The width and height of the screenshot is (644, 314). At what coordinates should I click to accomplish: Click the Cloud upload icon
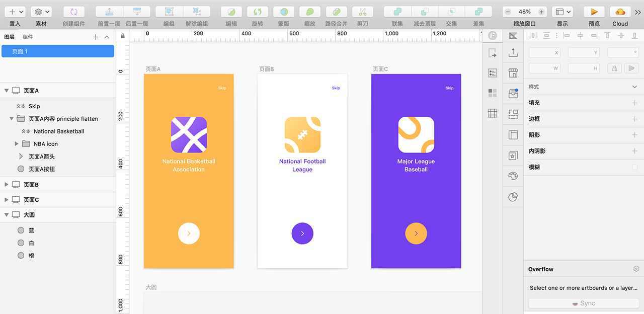click(620, 12)
